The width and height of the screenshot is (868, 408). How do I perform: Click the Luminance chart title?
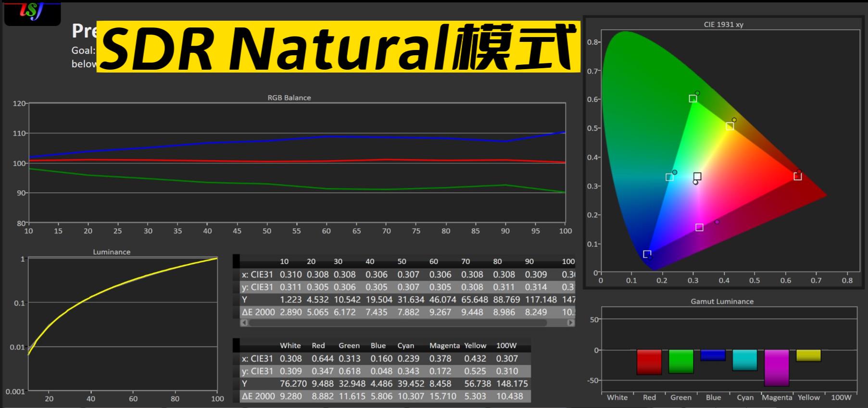point(112,252)
